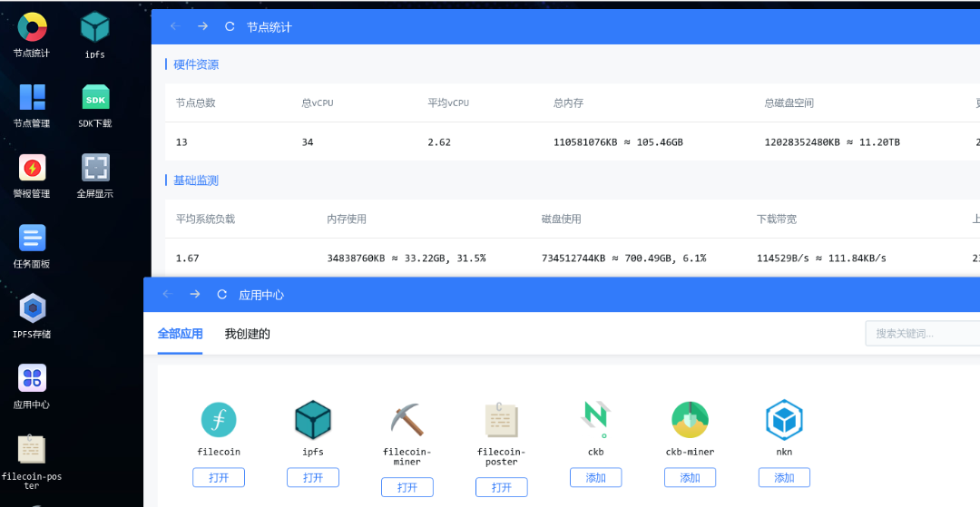Click the ipfs cube icon in 应用中心

pyautogui.click(x=312, y=420)
